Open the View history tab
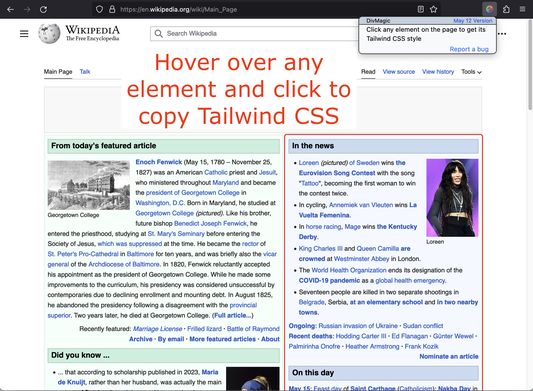Screen dimensions: 533x391 tap(438, 72)
